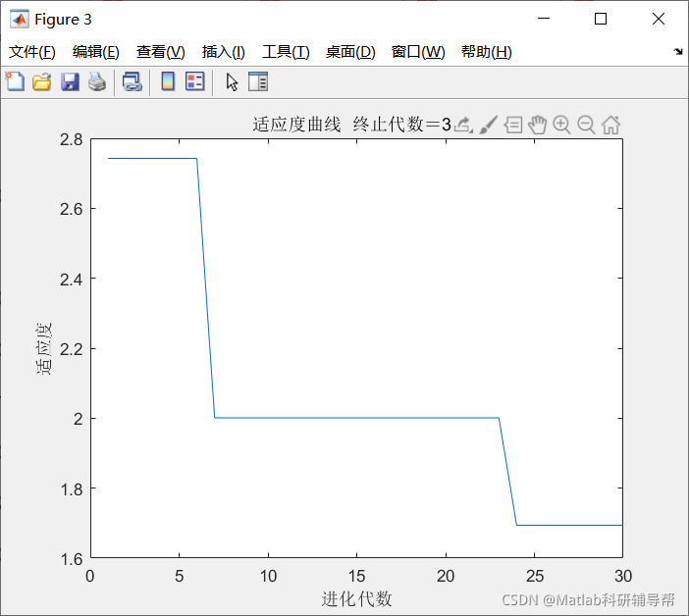Screen dimensions: 689x616
Task: Select the edit plot arrow tool
Action: (x=232, y=82)
